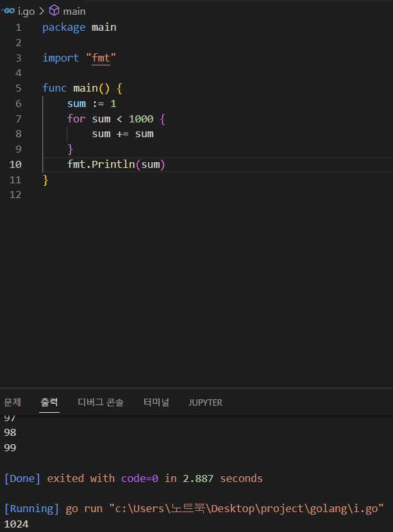Image resolution: width=393 pixels, height=532 pixels.
Task: Click the [Running] go run output line
Action: coord(194,508)
